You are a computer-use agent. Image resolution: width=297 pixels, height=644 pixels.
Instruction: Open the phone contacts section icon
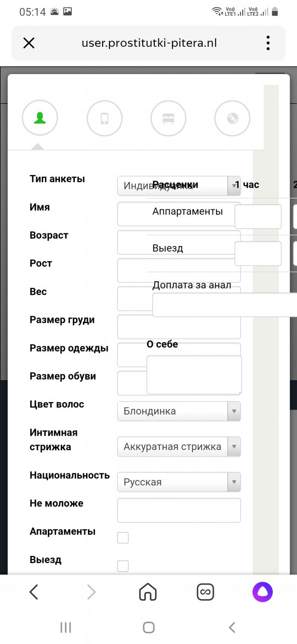(x=105, y=118)
